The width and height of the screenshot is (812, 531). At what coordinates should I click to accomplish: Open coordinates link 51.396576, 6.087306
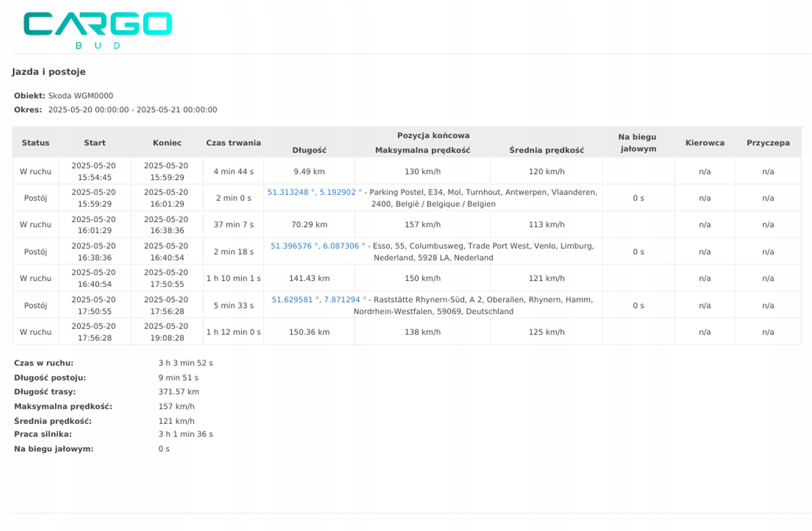(317, 246)
